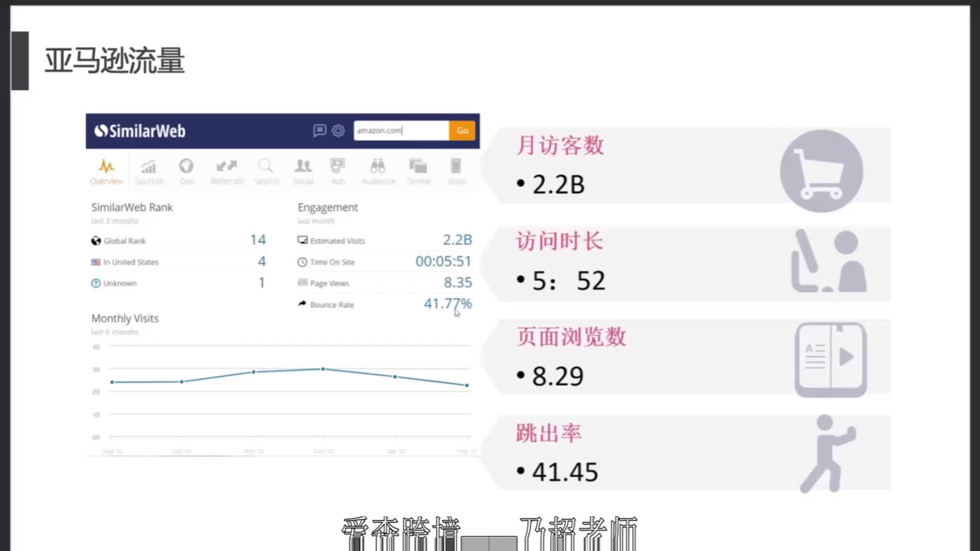Click the United States rank value 4
The width and height of the screenshot is (980, 551).
262,261
